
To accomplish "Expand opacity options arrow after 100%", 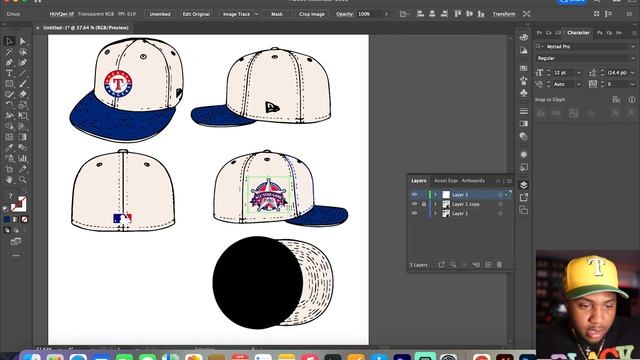I will coord(386,14).
